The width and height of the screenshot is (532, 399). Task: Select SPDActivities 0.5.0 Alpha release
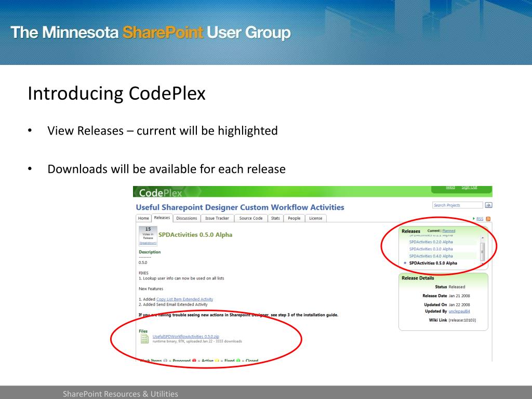pos(433,263)
